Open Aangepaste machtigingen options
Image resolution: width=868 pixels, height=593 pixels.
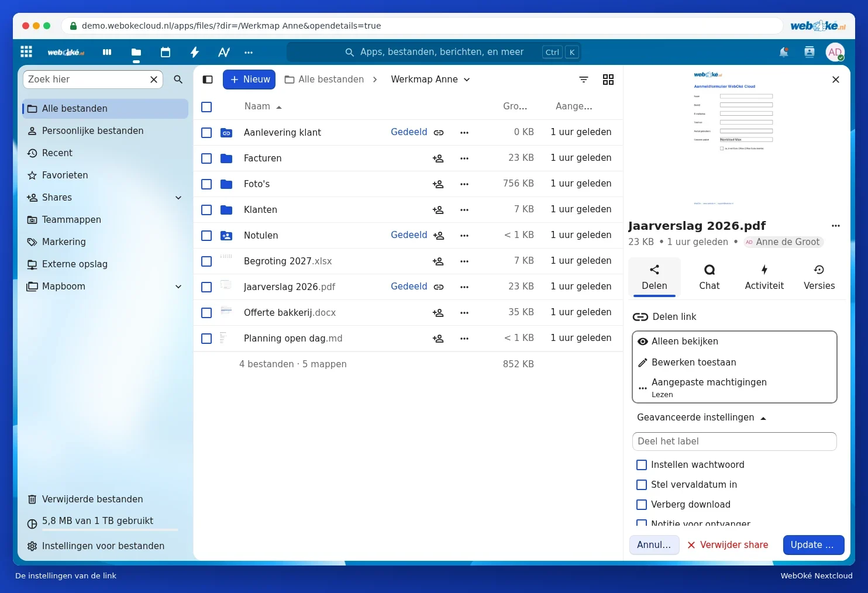[735, 387]
